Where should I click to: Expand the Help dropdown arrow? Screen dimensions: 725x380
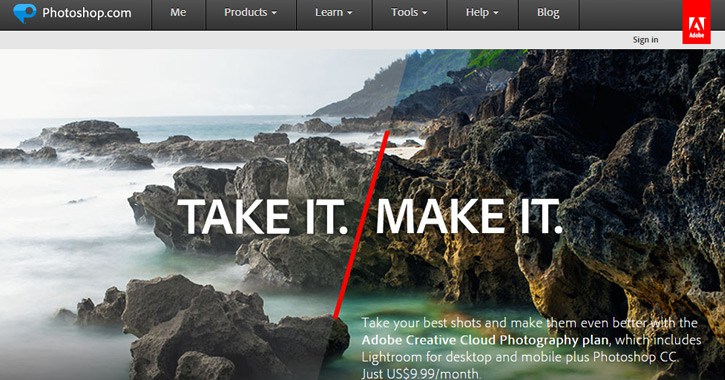[x=496, y=13]
